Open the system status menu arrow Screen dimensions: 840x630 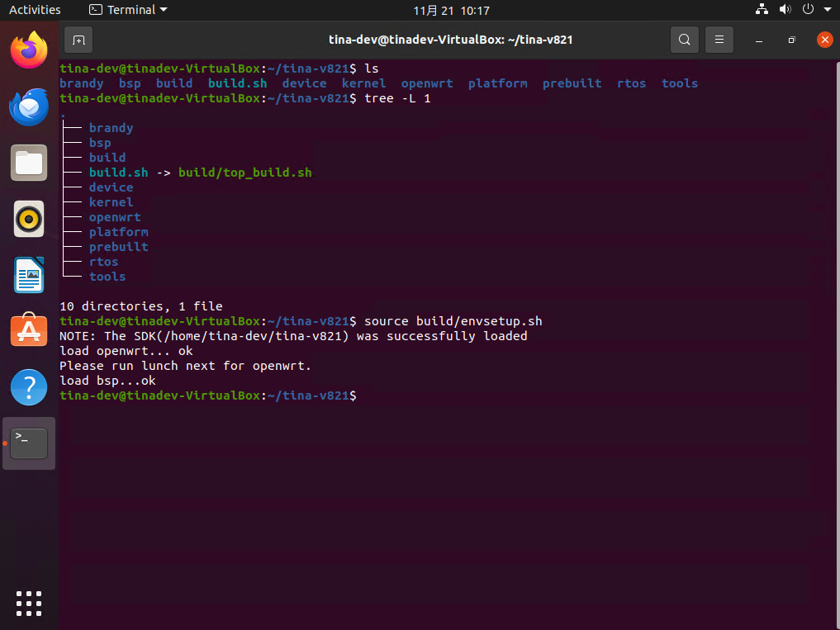[826, 10]
